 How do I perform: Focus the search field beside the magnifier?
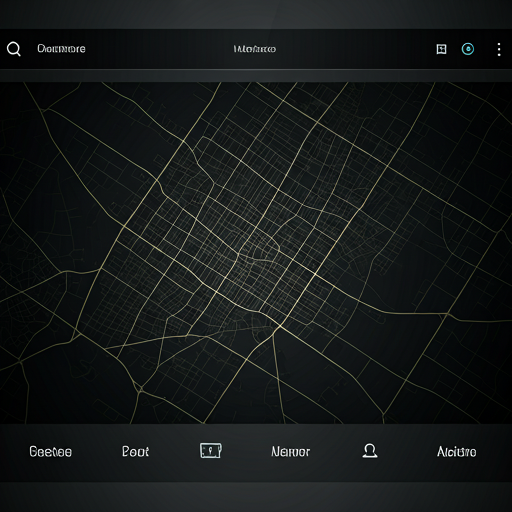click(61, 49)
